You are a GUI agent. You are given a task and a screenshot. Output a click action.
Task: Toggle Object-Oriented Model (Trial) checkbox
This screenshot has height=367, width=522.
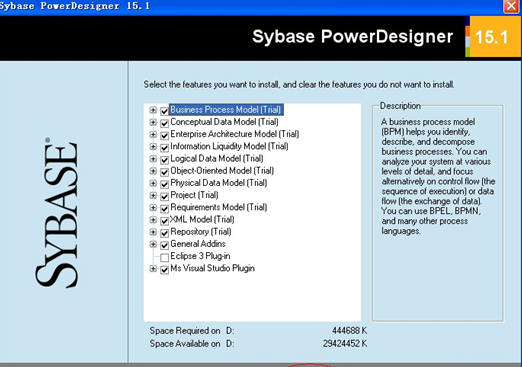tap(164, 172)
